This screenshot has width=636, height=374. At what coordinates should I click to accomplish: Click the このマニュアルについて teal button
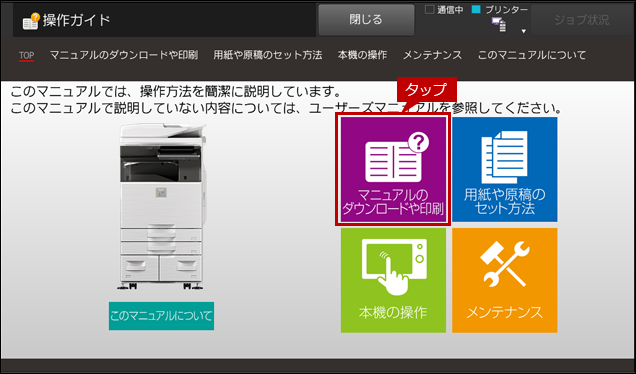coord(161,316)
